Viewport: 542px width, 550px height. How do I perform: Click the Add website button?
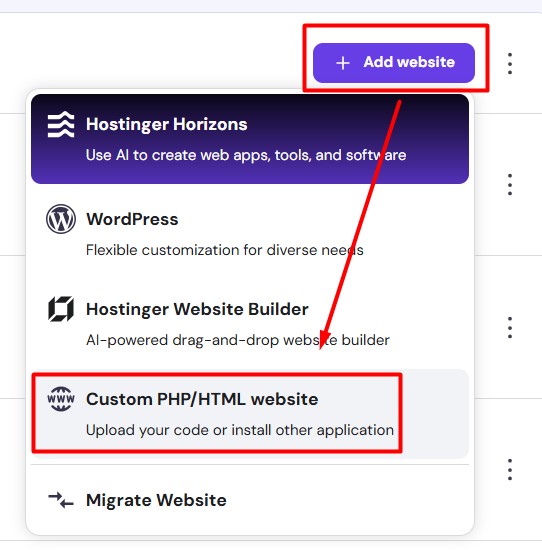pos(394,63)
